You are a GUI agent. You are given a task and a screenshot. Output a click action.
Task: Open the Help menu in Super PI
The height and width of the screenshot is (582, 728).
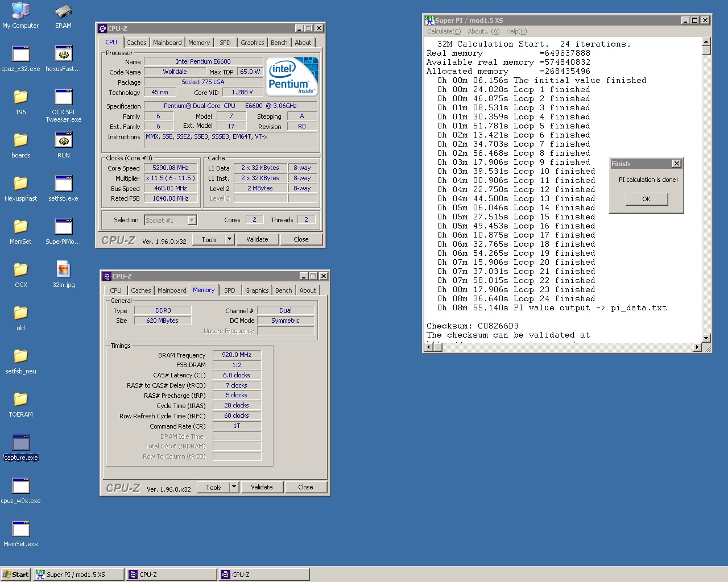tap(516, 31)
